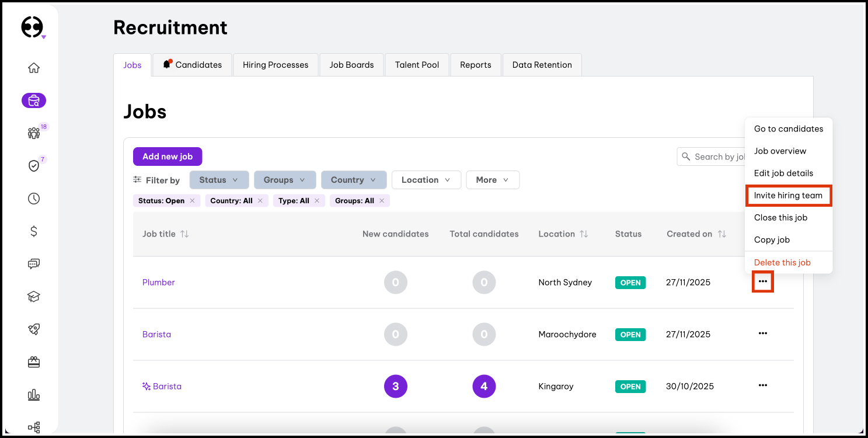Select Invite hiring team from menu
Viewport: 868px width, 438px height.
[788, 196]
